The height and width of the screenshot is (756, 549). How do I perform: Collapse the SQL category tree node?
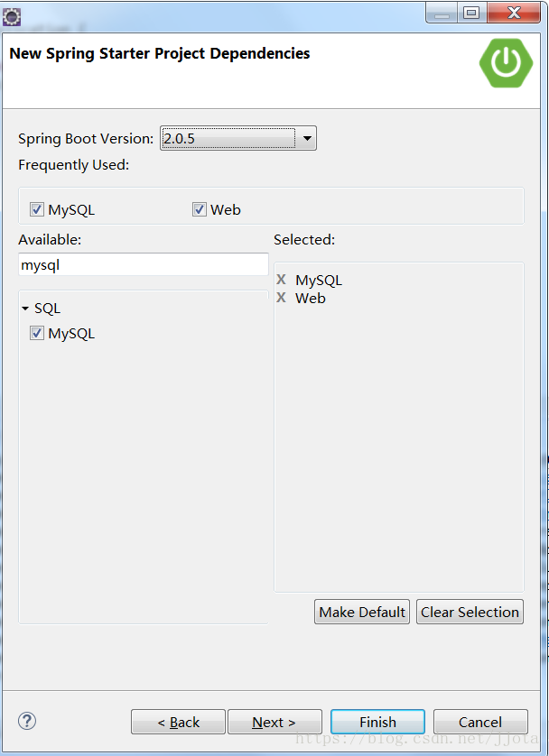[25, 309]
